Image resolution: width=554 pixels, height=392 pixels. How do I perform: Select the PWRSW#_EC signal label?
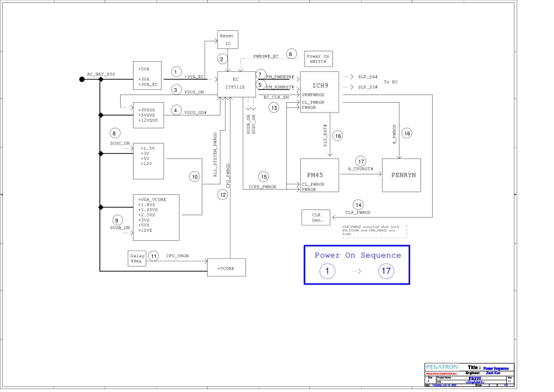(x=266, y=56)
